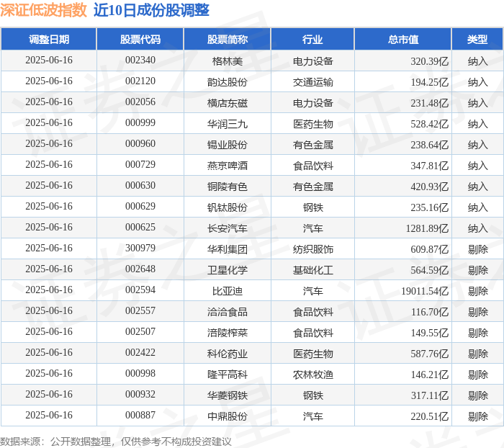
Task: Click stock name 钒钛股份
Action: coord(228,207)
